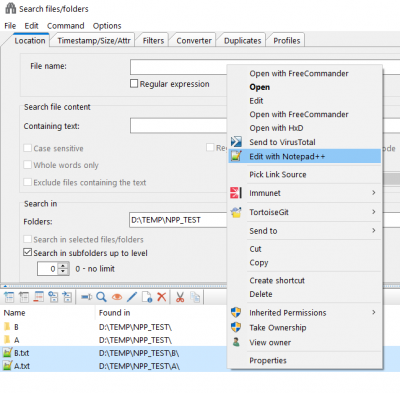The height and width of the screenshot is (393, 400).
Task: Enable the Regular expression checkbox
Action: (x=134, y=84)
